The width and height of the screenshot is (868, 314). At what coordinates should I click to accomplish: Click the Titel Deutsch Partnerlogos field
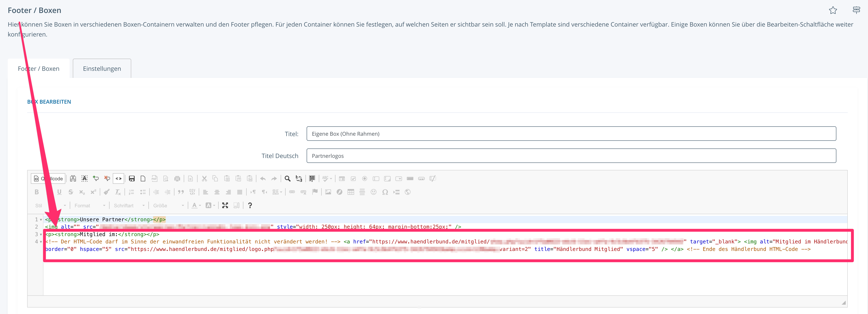point(571,156)
